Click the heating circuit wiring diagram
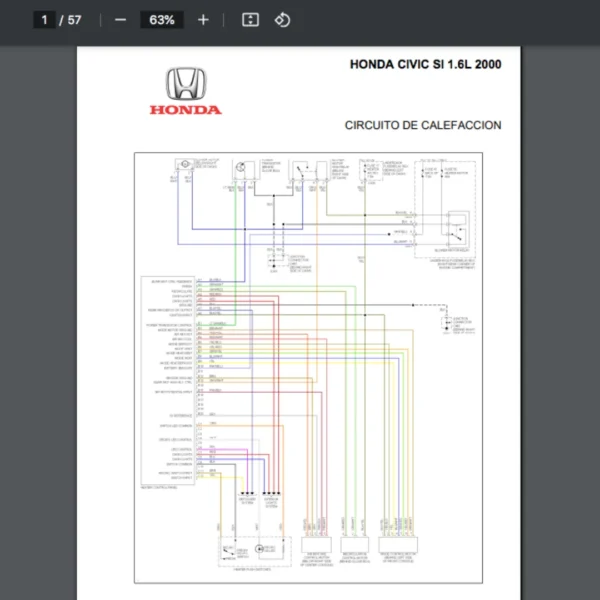 [308, 368]
